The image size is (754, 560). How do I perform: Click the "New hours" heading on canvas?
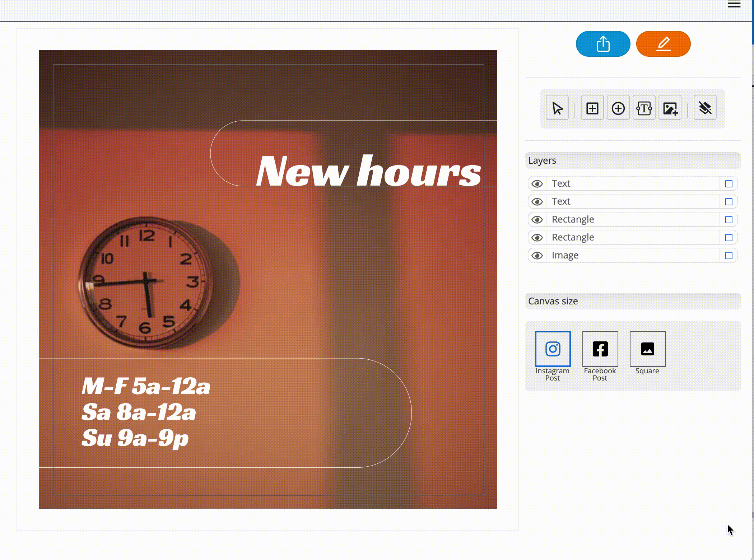tap(368, 172)
